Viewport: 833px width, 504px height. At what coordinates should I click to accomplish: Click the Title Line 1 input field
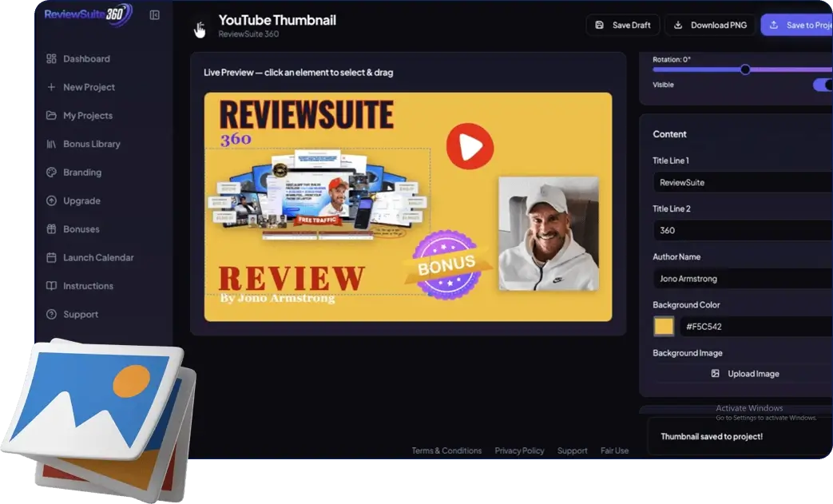coord(743,182)
